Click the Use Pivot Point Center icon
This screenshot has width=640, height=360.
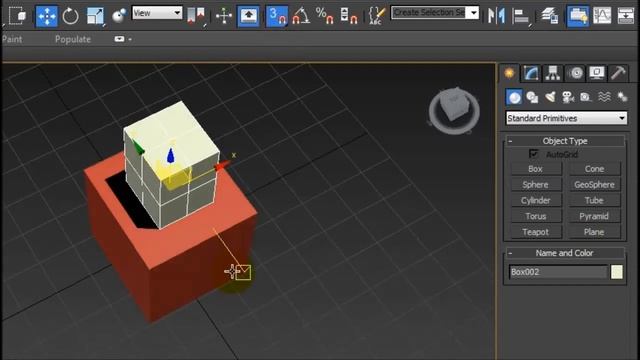click(x=196, y=16)
